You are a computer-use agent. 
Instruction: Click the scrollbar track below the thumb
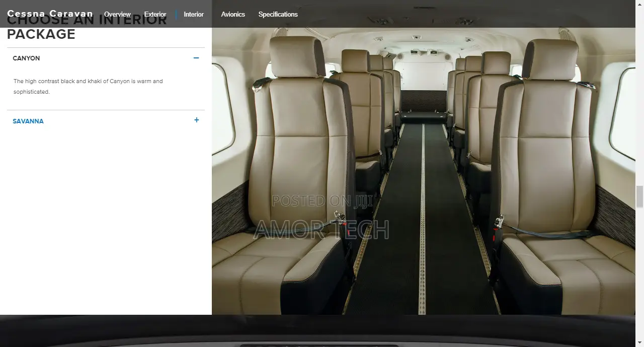click(640, 273)
